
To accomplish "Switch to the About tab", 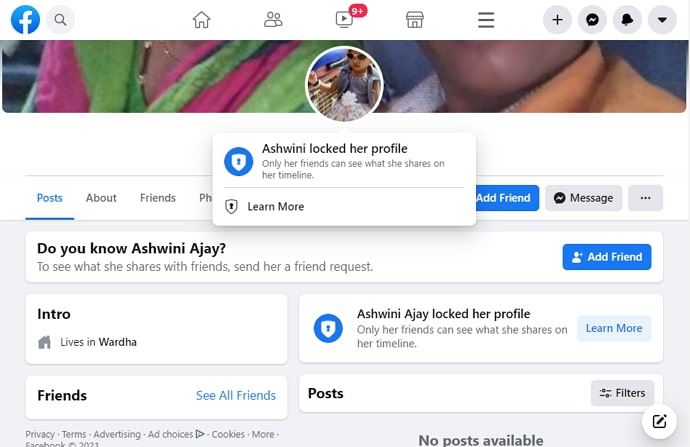I will [x=101, y=198].
